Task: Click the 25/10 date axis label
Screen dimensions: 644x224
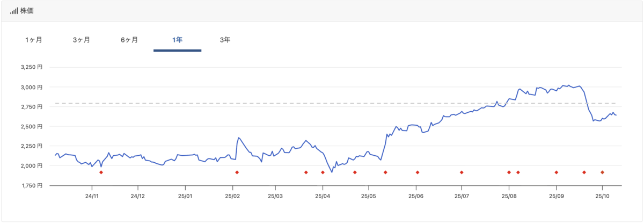Action: 602,196
